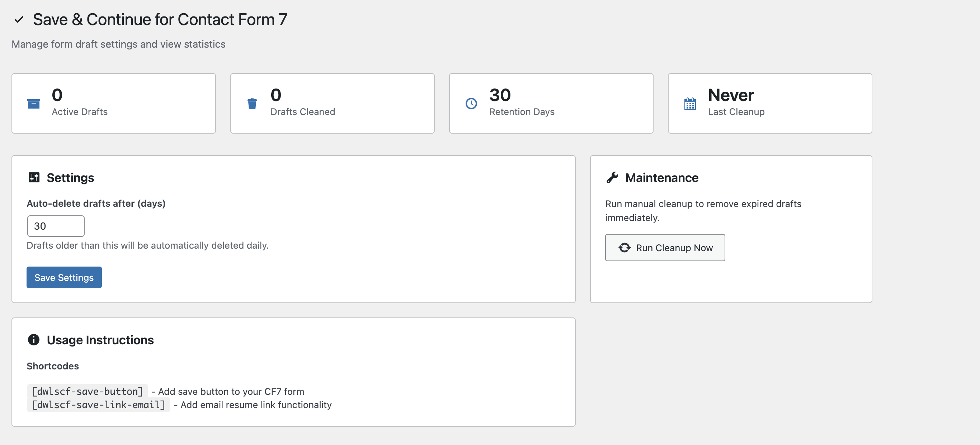
Task: Click the Never Last Cleanup card
Action: (770, 103)
